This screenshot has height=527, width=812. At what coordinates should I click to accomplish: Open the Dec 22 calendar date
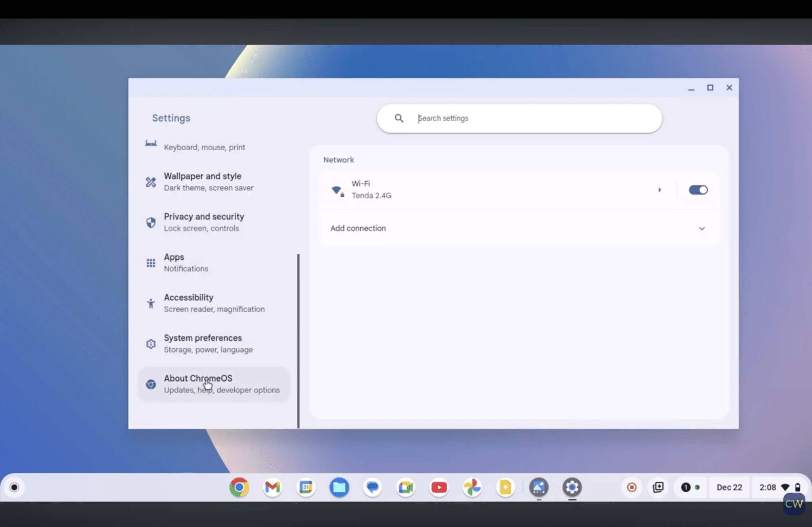click(730, 487)
